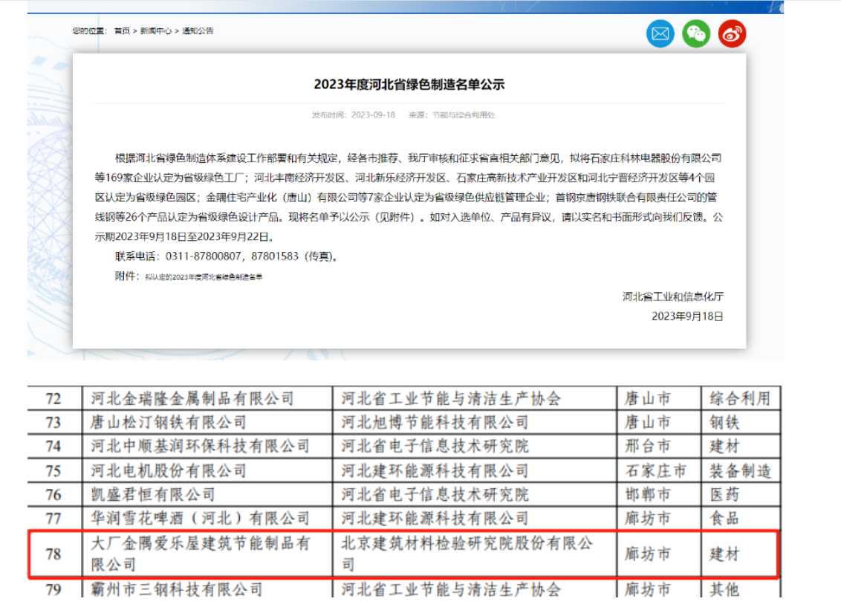Select the row number 75 cell

coord(54,470)
